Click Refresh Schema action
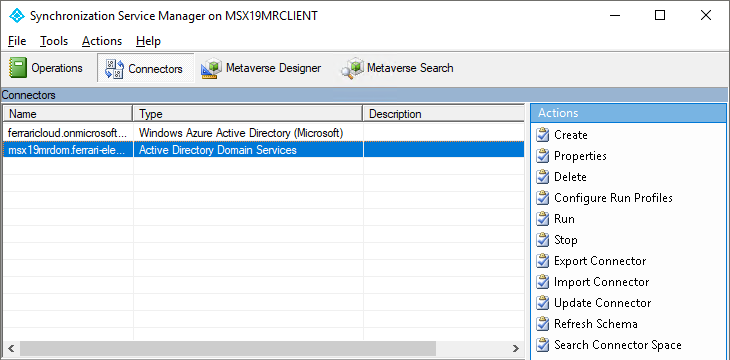The image size is (730, 360). coord(595,324)
